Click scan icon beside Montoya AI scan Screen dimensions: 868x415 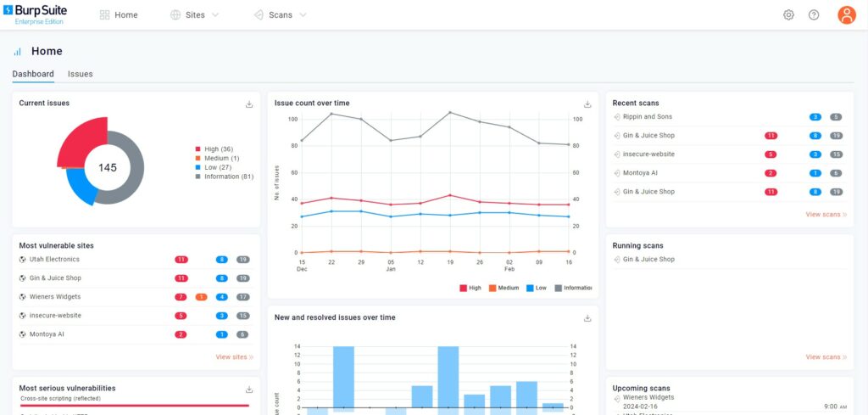[617, 173]
